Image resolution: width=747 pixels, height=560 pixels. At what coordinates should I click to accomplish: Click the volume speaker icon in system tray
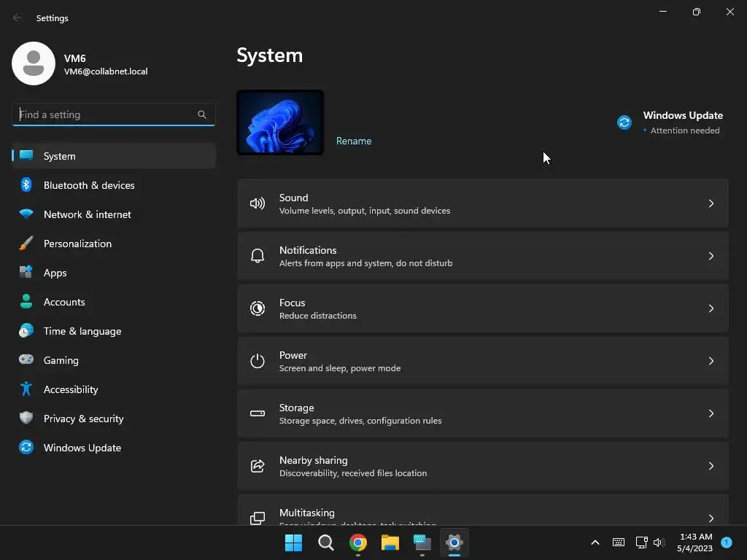click(x=659, y=542)
